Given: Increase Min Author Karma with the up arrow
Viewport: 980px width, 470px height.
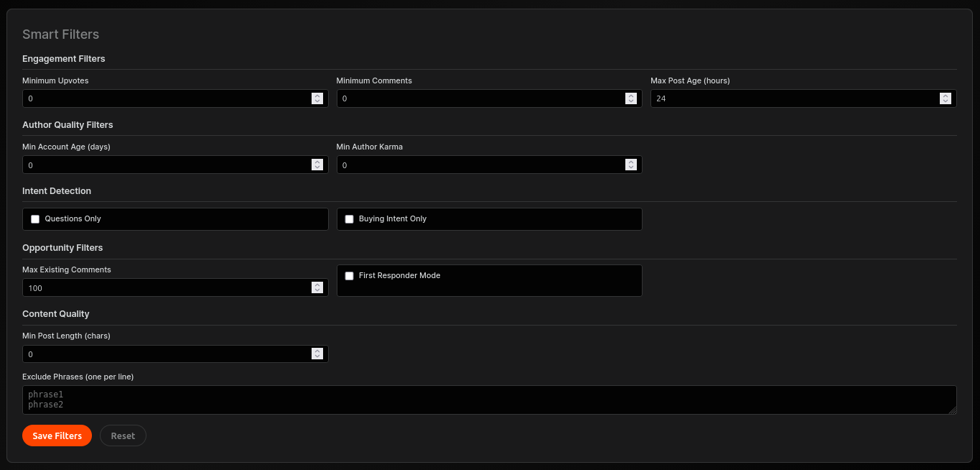Looking at the screenshot, I should (x=631, y=162).
